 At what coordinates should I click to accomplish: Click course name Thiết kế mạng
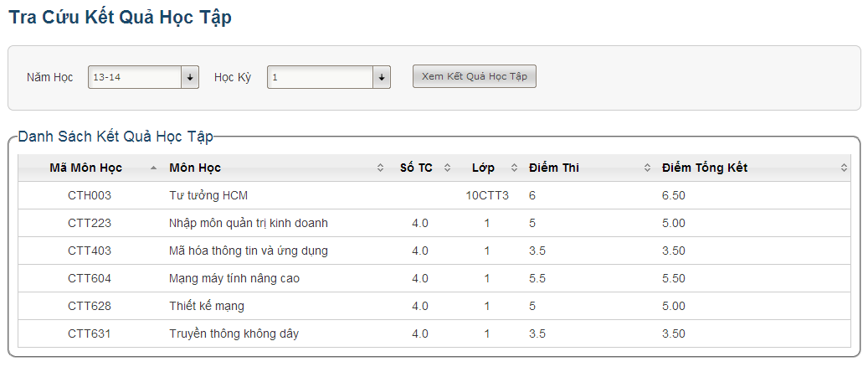(x=207, y=306)
